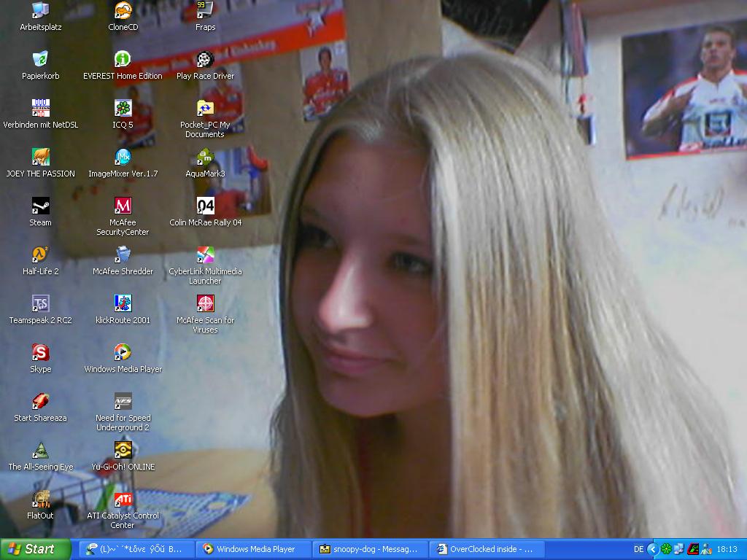Screen dimensions: 747x560
Task: Launch Half-Life 2 from the desktop
Action: click(x=40, y=255)
